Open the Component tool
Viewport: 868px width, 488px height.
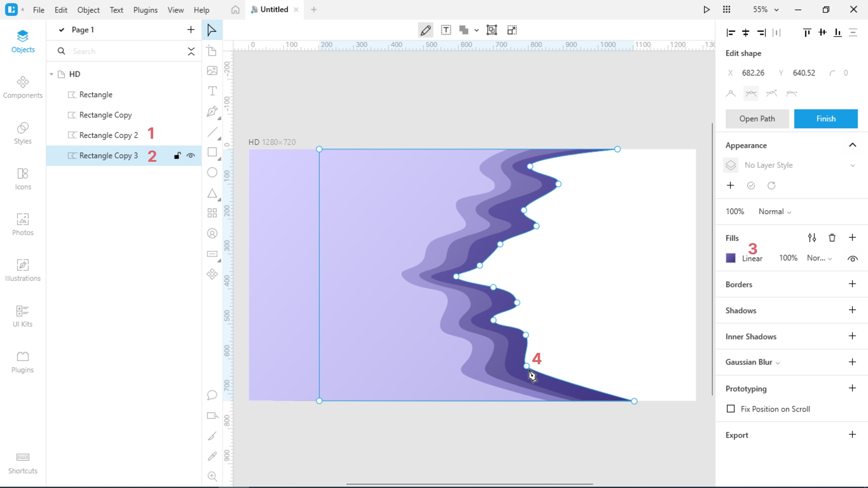coord(212,274)
